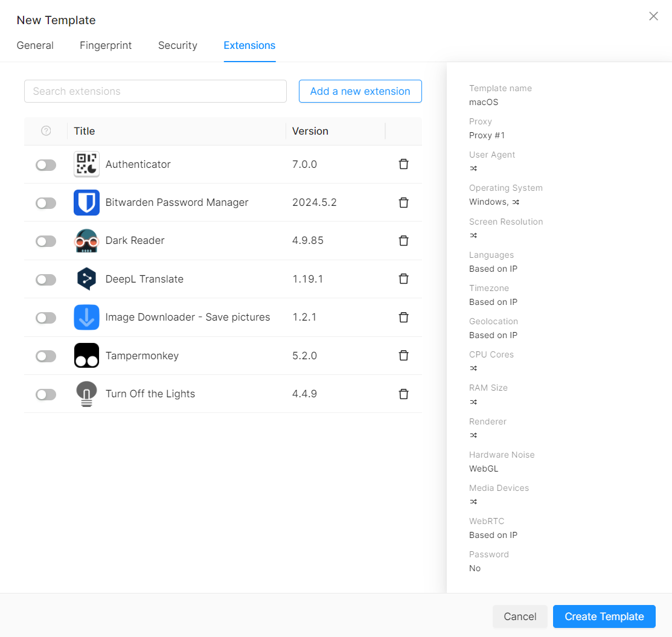Screen dimensions: 672x637
Task: Click DeepL Translate name text
Action: click(144, 279)
